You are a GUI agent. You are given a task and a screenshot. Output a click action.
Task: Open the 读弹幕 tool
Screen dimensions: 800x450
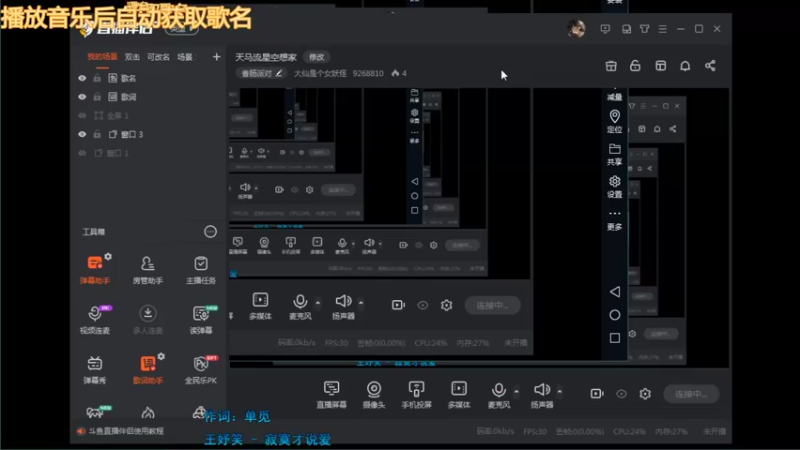click(201, 319)
